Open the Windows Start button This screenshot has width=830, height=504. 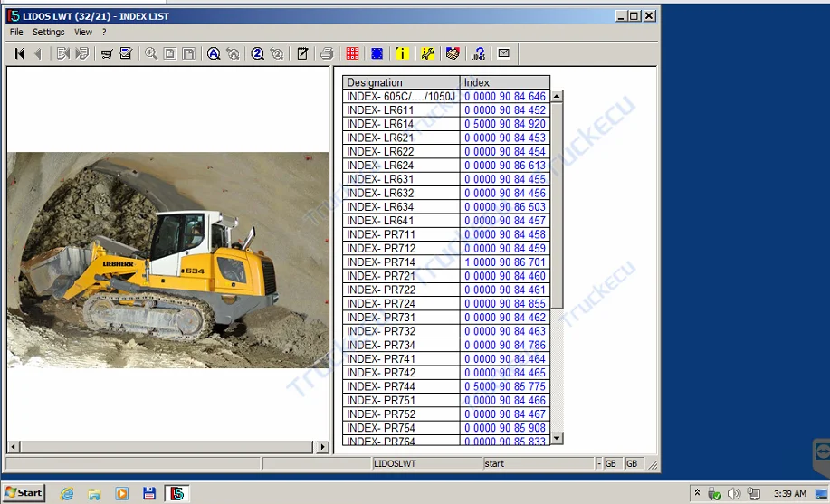[x=24, y=493]
